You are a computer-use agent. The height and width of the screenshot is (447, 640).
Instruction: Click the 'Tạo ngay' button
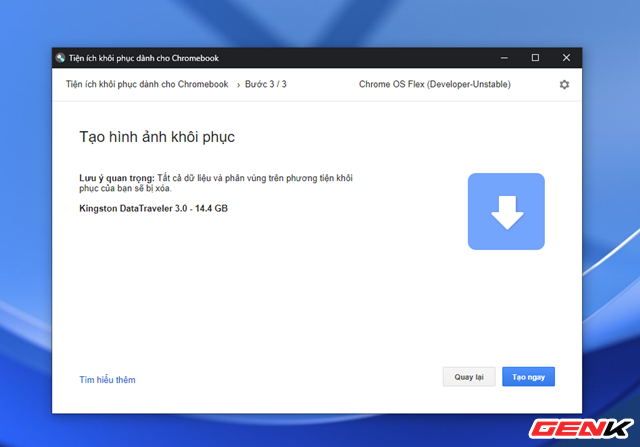528,377
